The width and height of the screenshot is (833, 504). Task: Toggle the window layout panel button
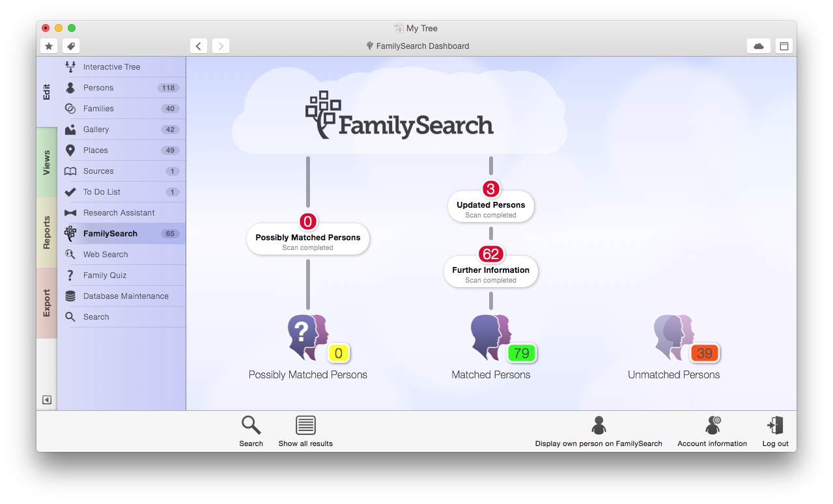click(x=784, y=46)
